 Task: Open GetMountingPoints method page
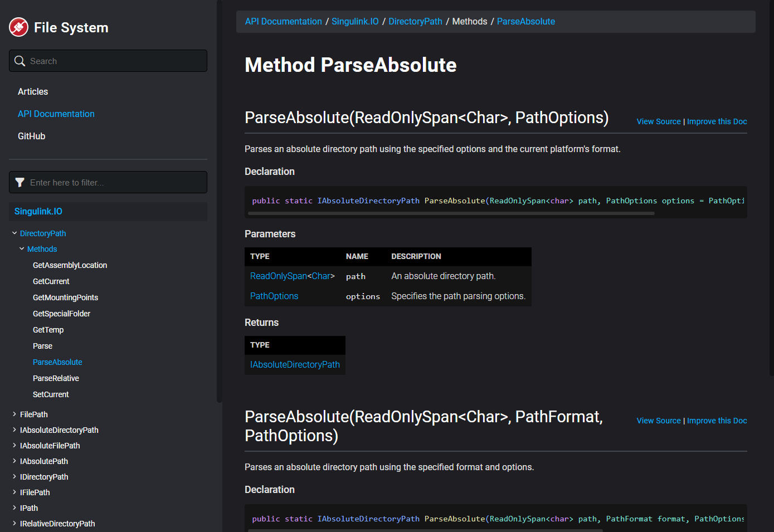[x=65, y=297]
